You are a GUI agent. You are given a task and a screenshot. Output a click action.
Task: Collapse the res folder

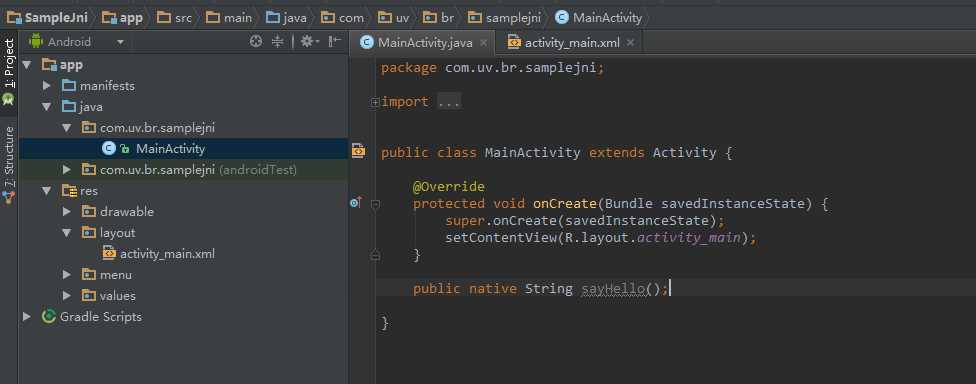coord(47,191)
